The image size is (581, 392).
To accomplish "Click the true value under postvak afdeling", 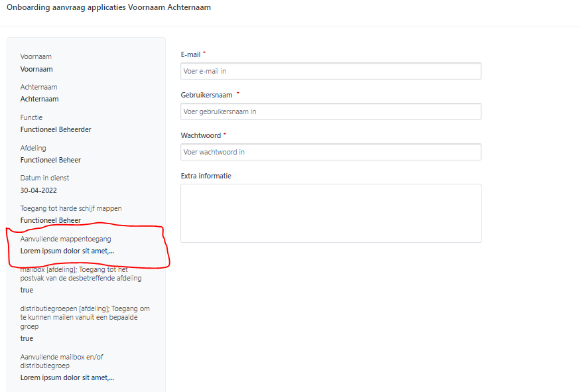I will click(x=27, y=290).
